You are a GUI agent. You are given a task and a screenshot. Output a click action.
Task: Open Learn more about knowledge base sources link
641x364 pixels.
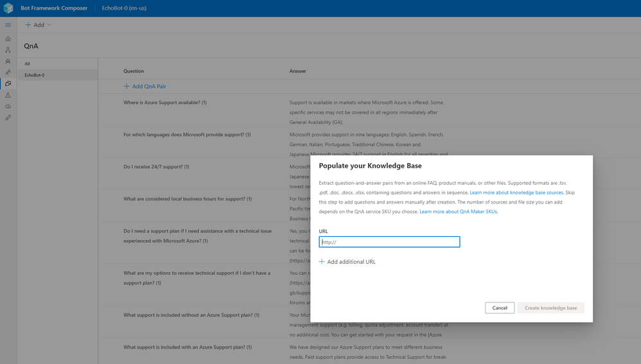[517, 193]
